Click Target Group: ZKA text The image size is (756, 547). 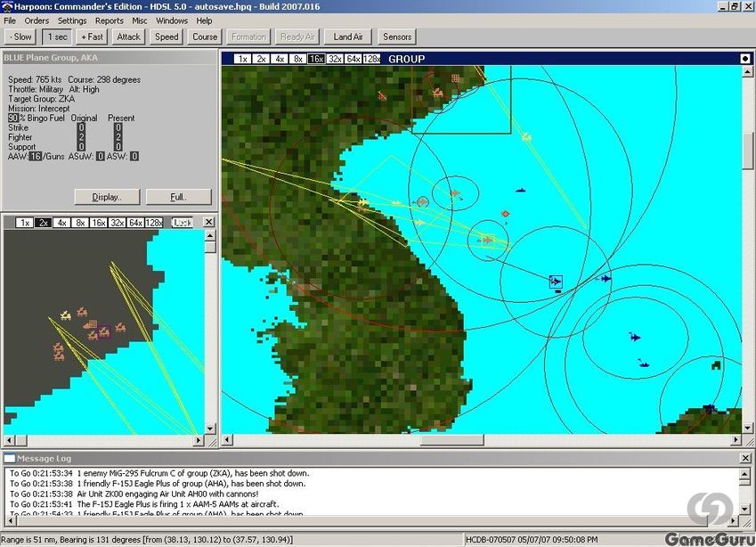[42, 99]
